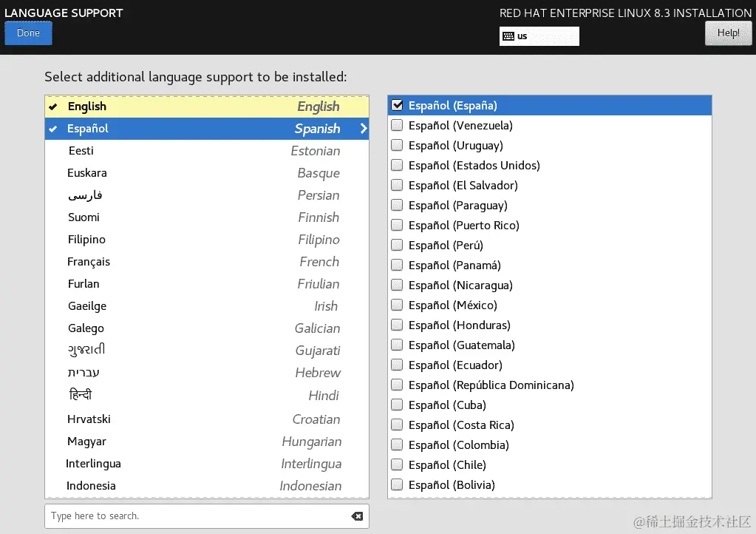
Task: Select Furlan (Friulian) language row
Action: 207,284
